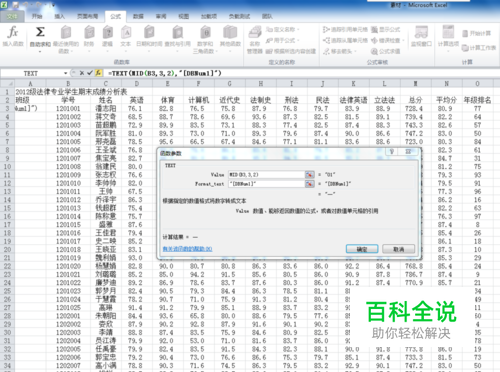This screenshot has height=372, width=500.
Task: Collapse dialog via Format_text range selector
Action: coord(309,184)
